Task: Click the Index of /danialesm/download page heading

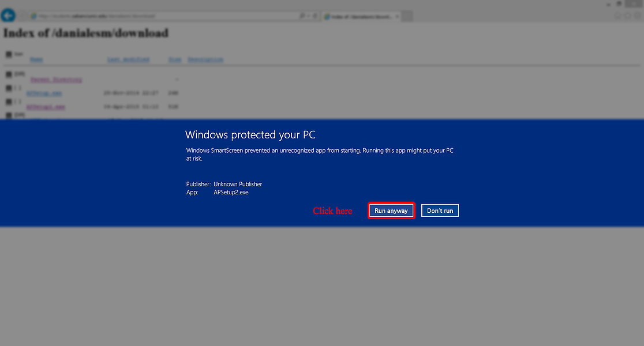Action: click(x=86, y=33)
